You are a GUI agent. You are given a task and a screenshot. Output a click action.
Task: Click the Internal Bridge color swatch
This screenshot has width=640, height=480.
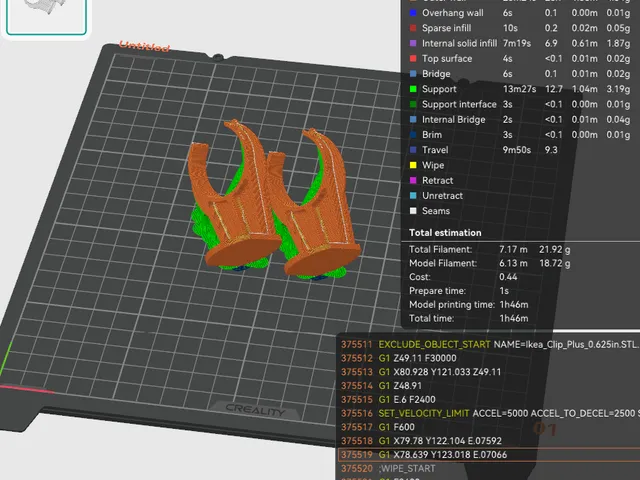tap(413, 120)
